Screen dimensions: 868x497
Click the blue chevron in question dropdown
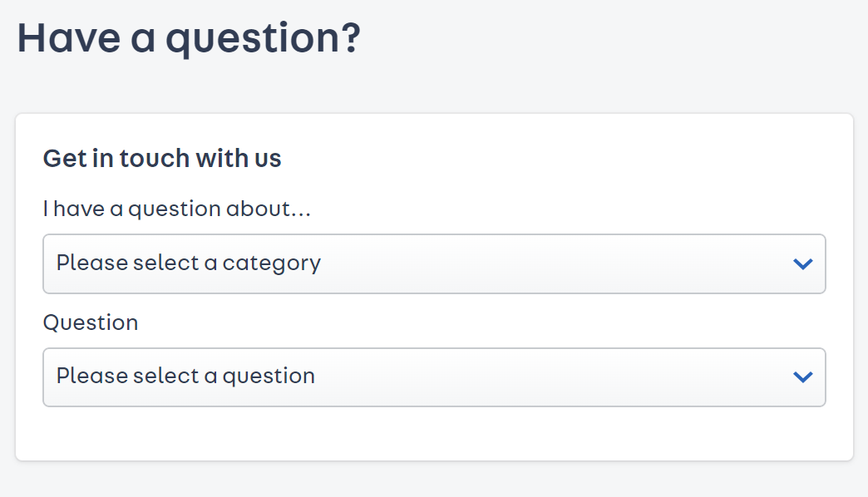click(x=802, y=377)
